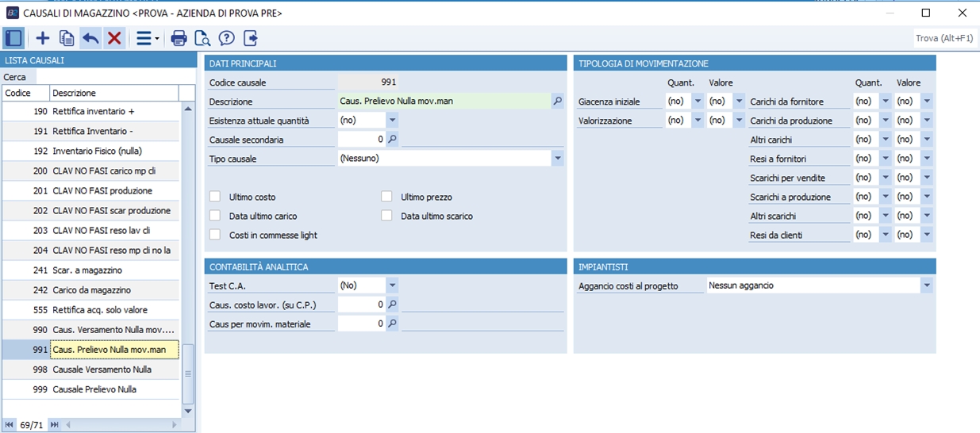Open the Print preview icon
The width and height of the screenshot is (980, 433).
tap(203, 38)
